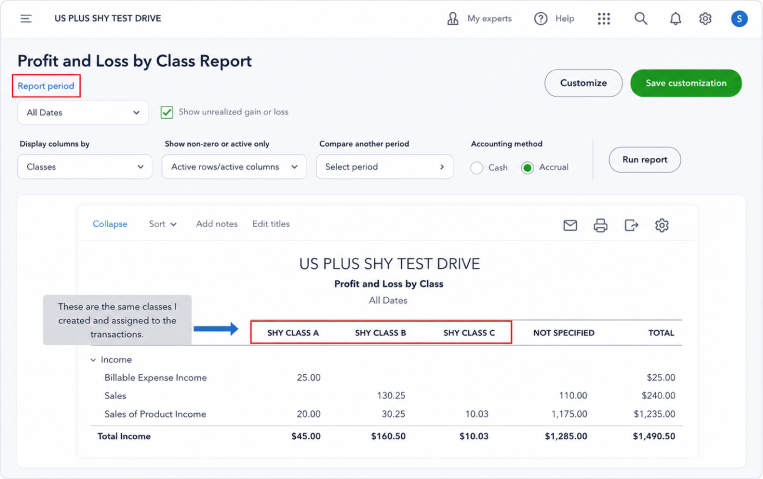763x479 pixels.
Task: Open the $45.00 Class A total
Action: pyautogui.click(x=306, y=436)
